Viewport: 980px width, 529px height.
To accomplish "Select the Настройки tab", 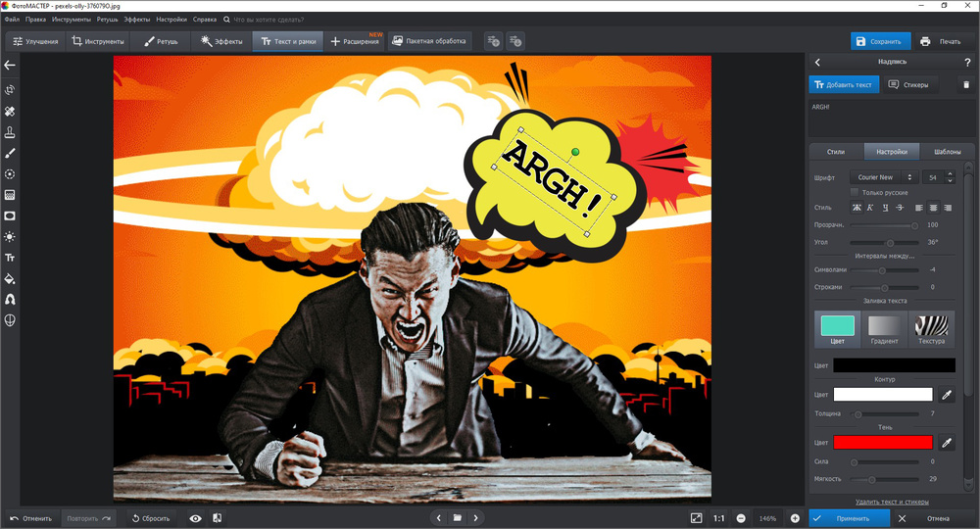I will (891, 152).
